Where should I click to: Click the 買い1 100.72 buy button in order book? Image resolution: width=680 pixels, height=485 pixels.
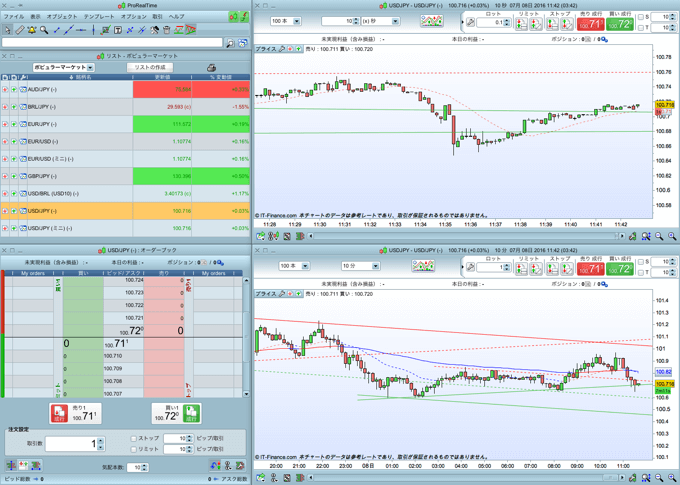tap(176, 413)
